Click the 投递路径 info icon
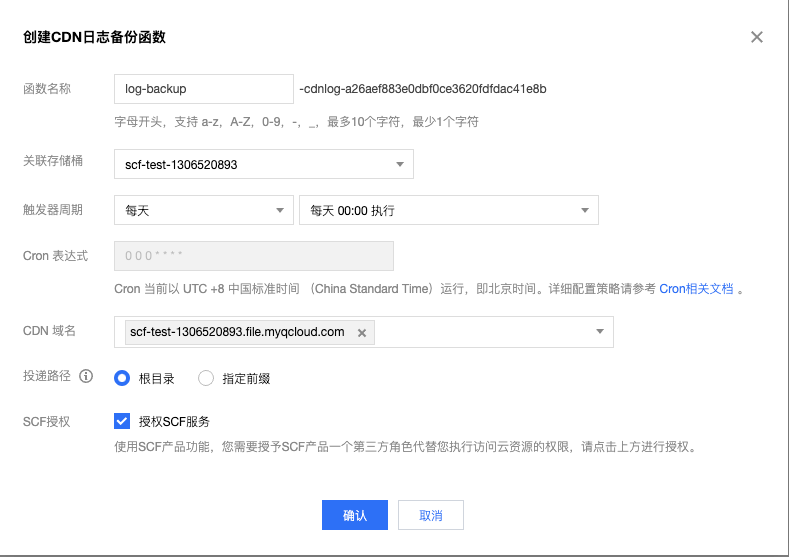Screen dimensions: 789x557 86,376
